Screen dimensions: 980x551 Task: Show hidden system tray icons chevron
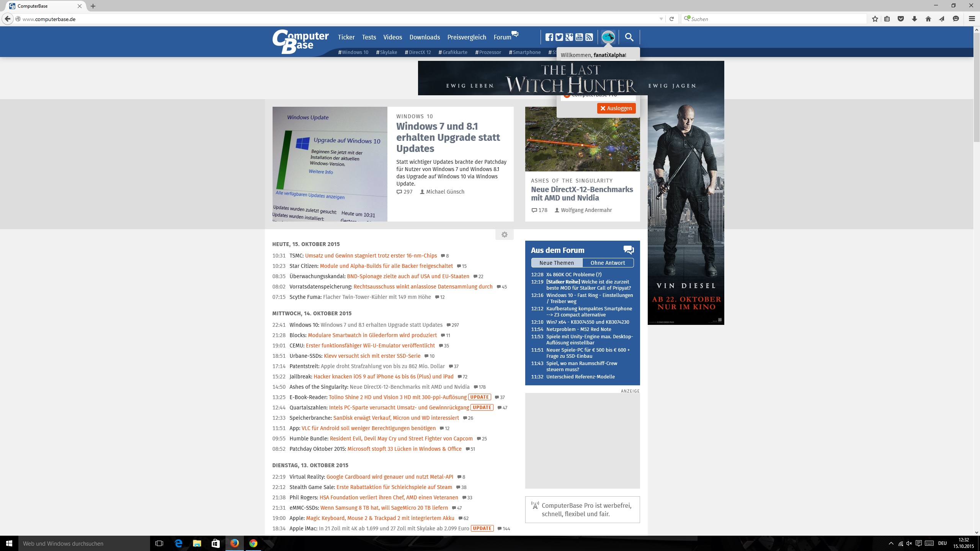(x=891, y=543)
